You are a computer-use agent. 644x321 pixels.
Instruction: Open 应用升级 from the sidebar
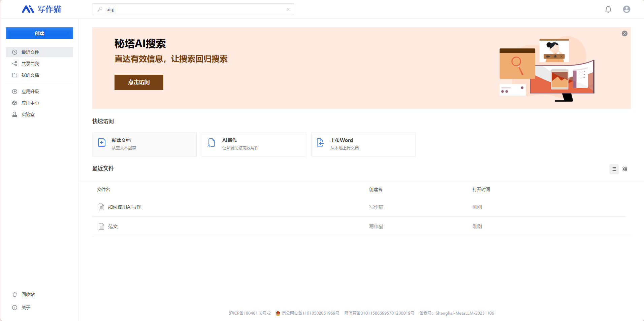[30, 92]
